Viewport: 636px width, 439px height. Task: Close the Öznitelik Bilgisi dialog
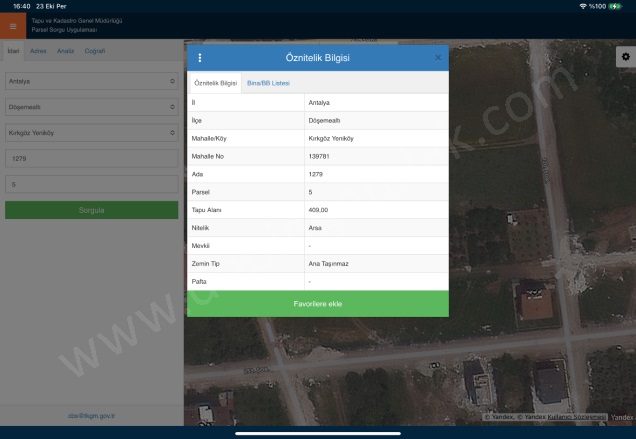pyautogui.click(x=437, y=58)
